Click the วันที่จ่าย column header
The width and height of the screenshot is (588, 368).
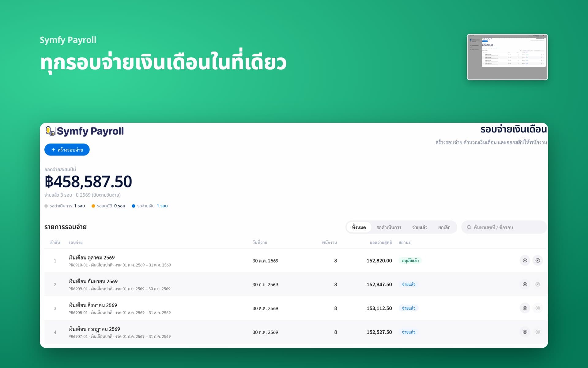click(x=260, y=242)
